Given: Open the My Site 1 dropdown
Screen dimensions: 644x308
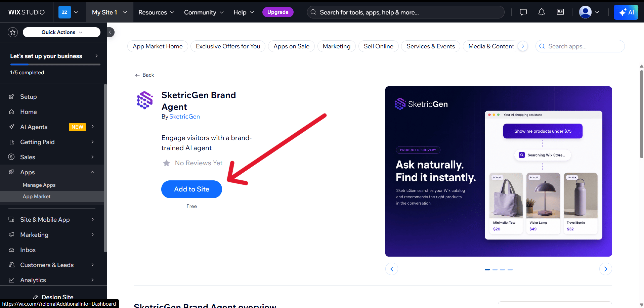Looking at the screenshot, I should (x=110, y=12).
